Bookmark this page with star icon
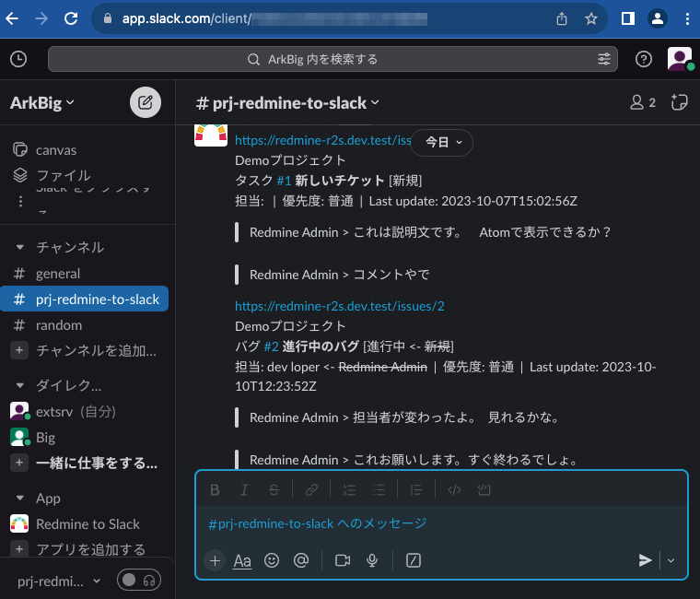 tap(591, 18)
